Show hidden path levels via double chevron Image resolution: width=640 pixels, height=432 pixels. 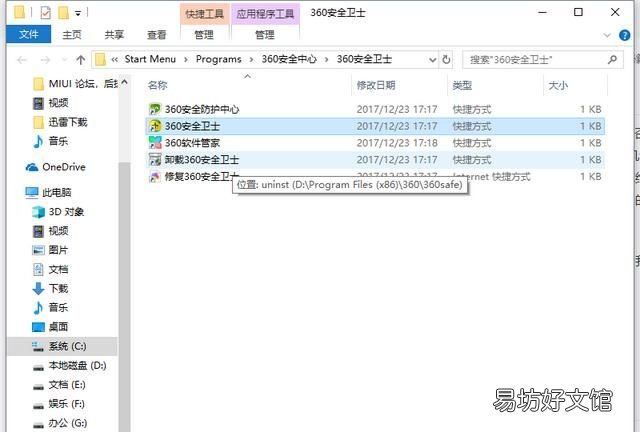[115, 60]
